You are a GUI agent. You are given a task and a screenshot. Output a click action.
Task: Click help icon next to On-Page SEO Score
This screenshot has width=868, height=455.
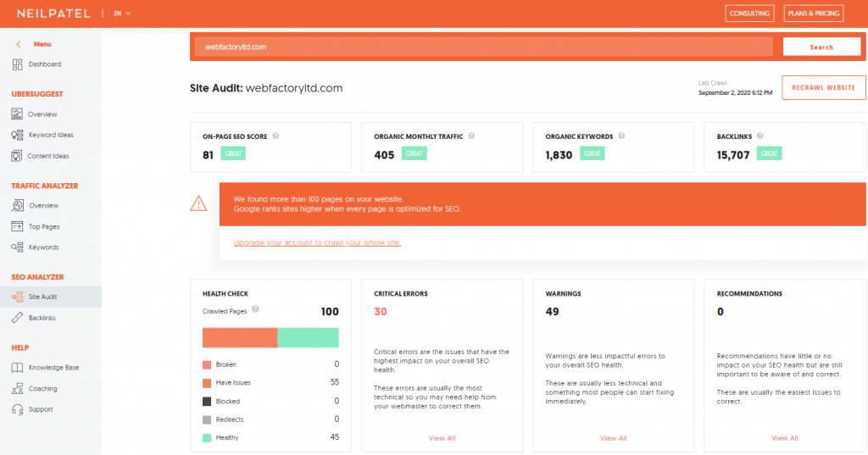[x=275, y=136]
